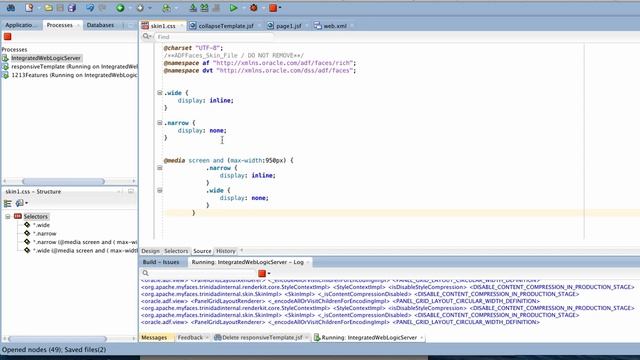Click the red Terminate icon in main toolbar
Viewport: 640px width, 360px height.
[x=273, y=7]
